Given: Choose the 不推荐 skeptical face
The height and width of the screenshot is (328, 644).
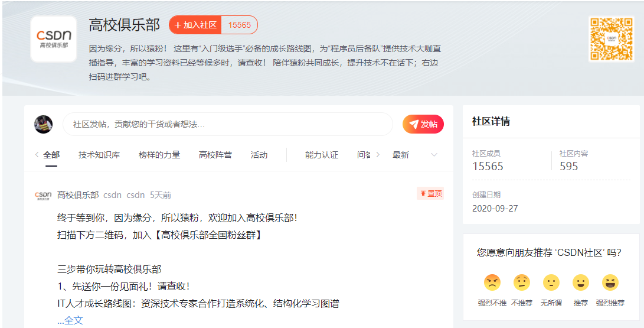Looking at the screenshot, I should coord(522,282).
